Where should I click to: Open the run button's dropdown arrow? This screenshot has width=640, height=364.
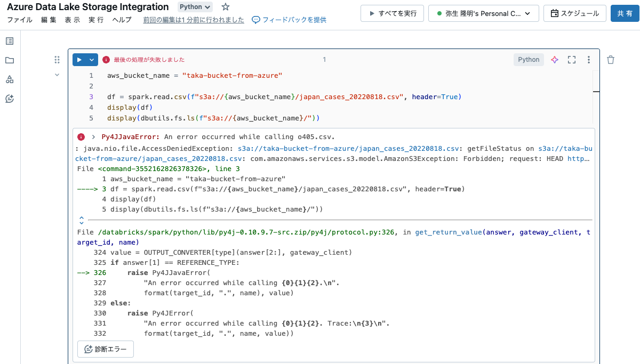click(x=90, y=60)
